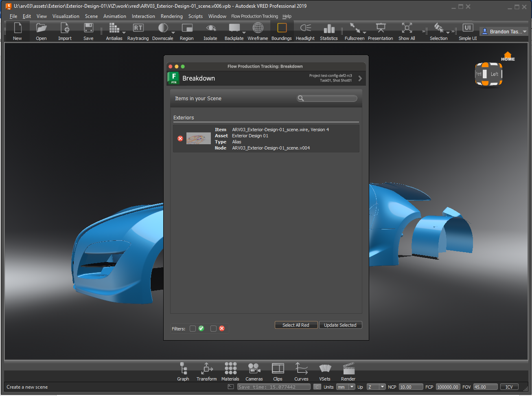Screen dimensions: 532x396
Task: Open the Backplate dropdown arrow
Action: point(244,33)
